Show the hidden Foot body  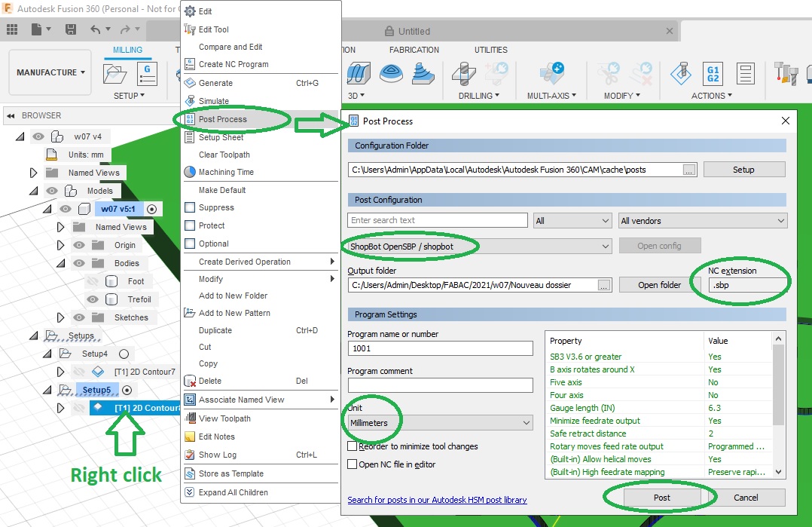[x=92, y=281]
